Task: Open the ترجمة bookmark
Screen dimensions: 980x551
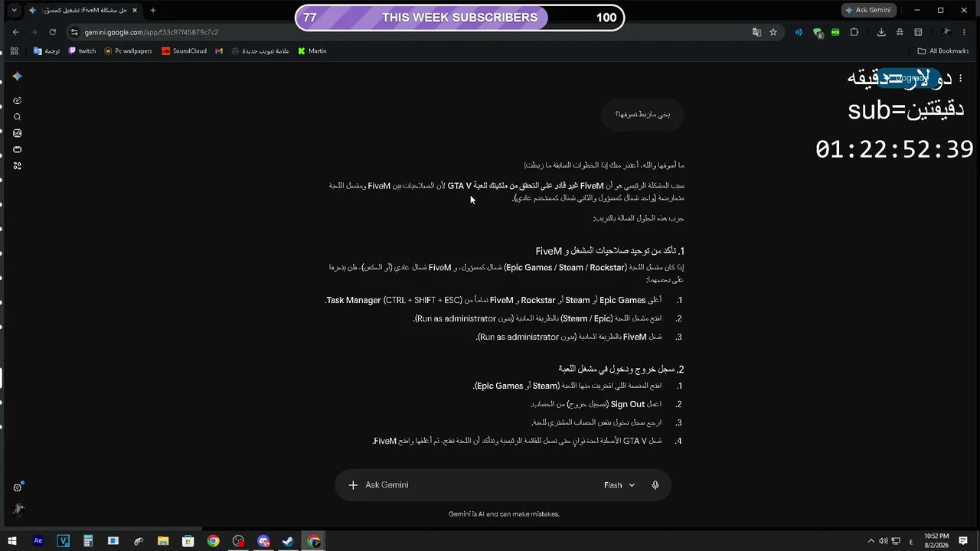Action: 47,51
